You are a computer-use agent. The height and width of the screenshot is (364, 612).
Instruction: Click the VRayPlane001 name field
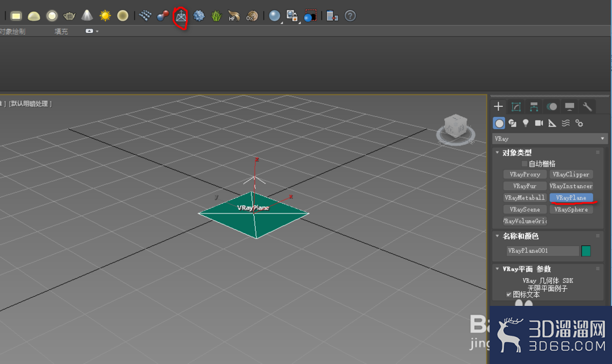click(x=542, y=250)
